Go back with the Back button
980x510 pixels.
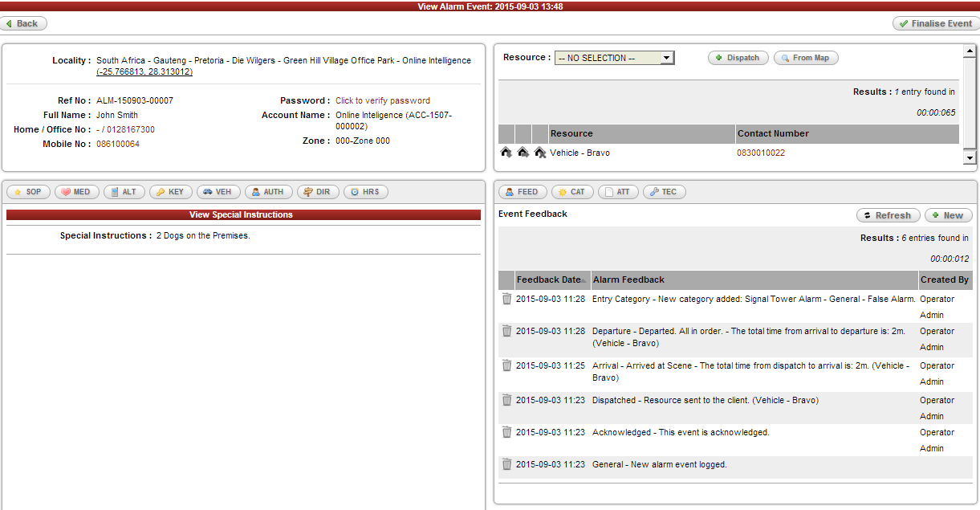[x=23, y=23]
